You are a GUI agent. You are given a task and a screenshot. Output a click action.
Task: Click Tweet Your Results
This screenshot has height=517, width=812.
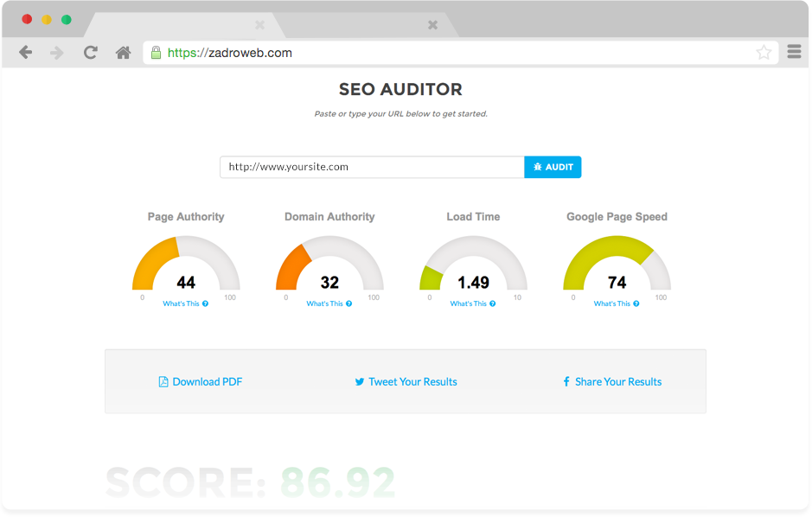click(413, 381)
